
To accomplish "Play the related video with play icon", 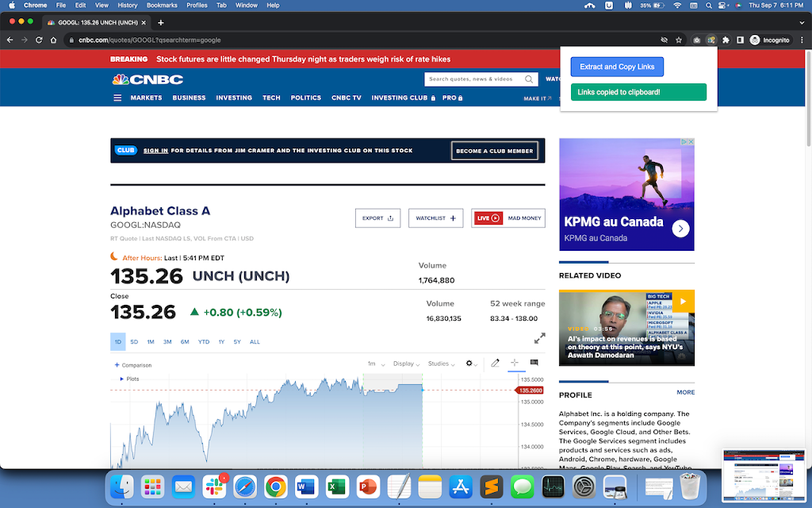I will coord(683,301).
